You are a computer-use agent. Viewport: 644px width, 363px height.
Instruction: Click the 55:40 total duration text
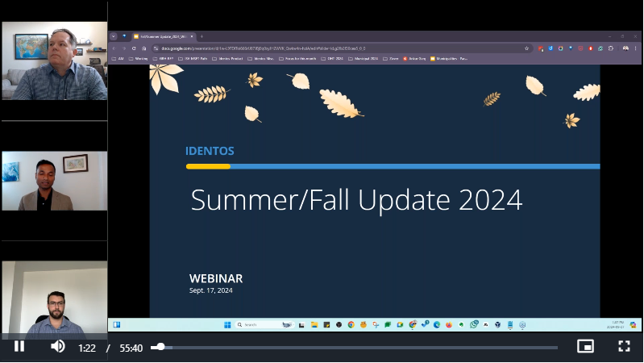click(x=131, y=348)
